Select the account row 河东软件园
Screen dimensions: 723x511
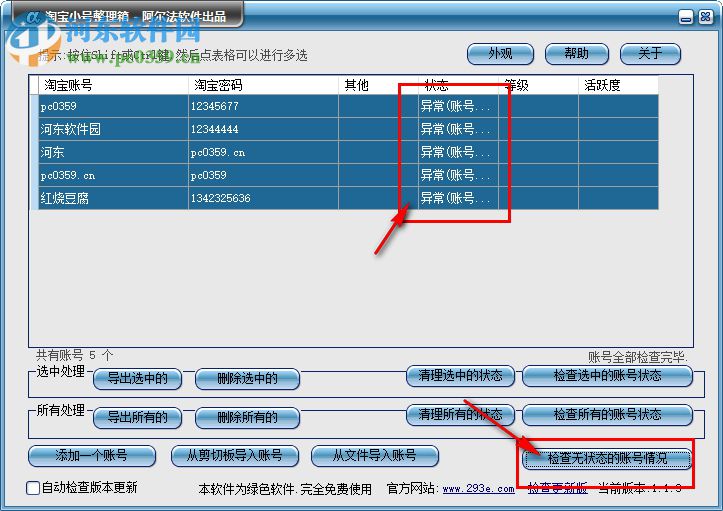coord(348,130)
